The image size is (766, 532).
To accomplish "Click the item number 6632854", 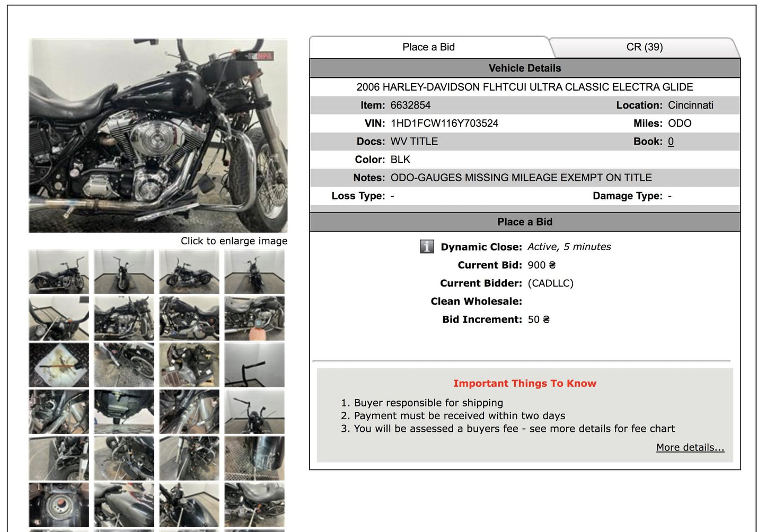I will tap(411, 105).
